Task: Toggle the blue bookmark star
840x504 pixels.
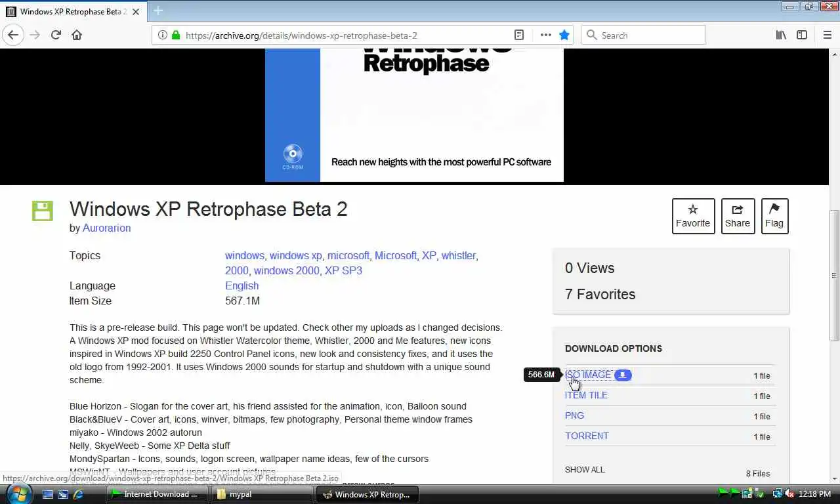Action: coord(564,35)
